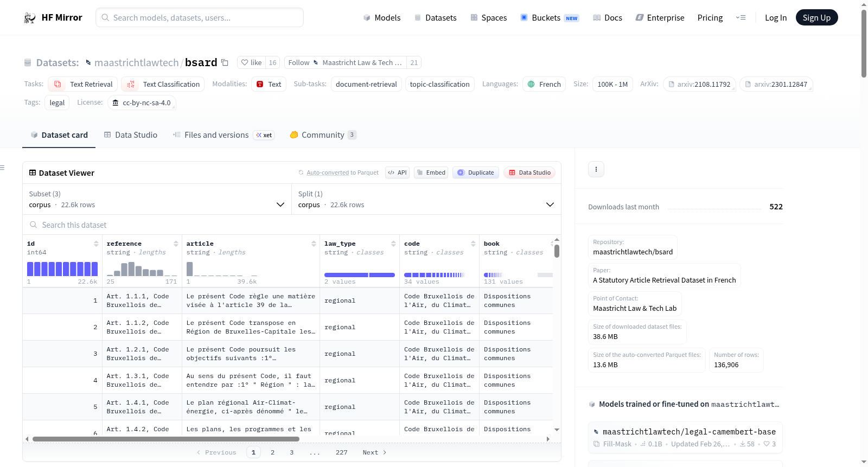Go to page 3 of the dataset

[291, 452]
